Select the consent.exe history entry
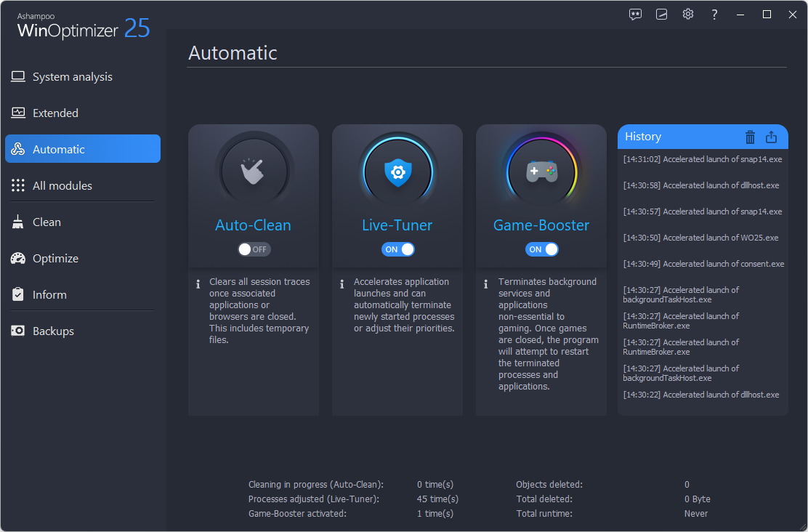 coord(704,264)
